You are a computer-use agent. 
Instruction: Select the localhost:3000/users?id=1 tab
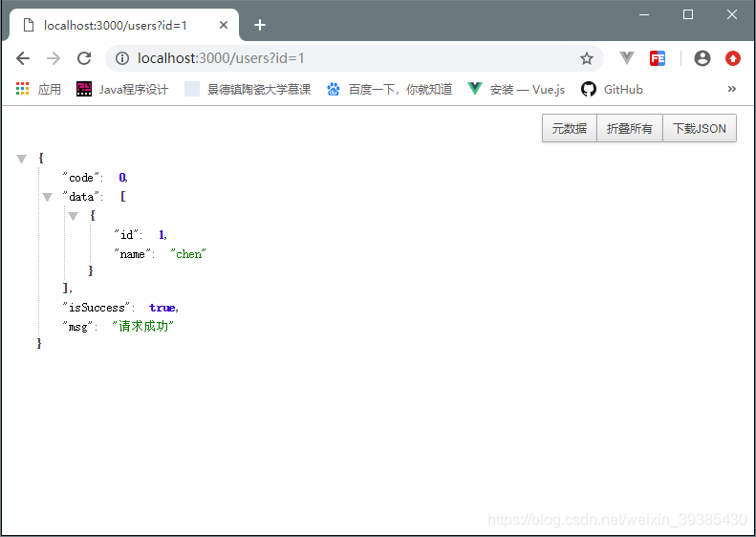click(x=123, y=25)
